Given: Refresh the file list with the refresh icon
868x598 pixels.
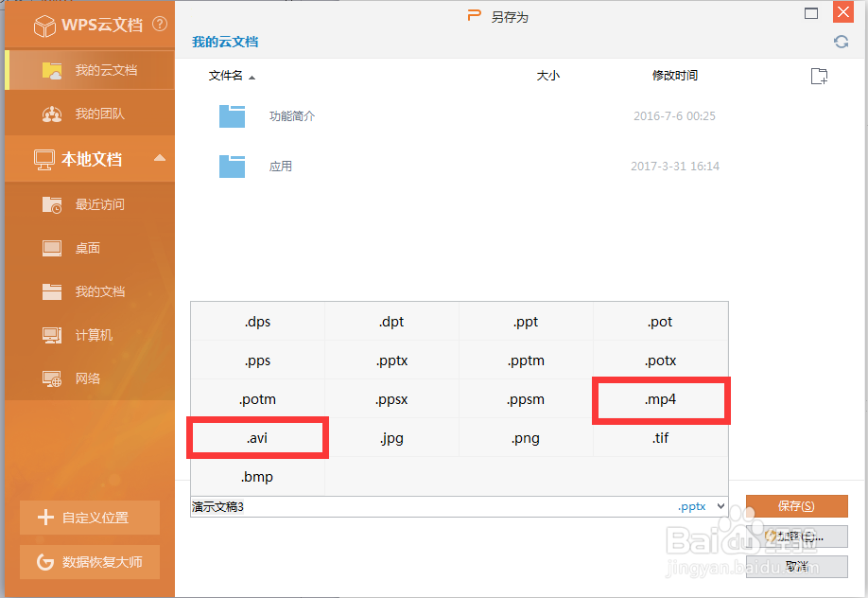Looking at the screenshot, I should click(x=841, y=42).
